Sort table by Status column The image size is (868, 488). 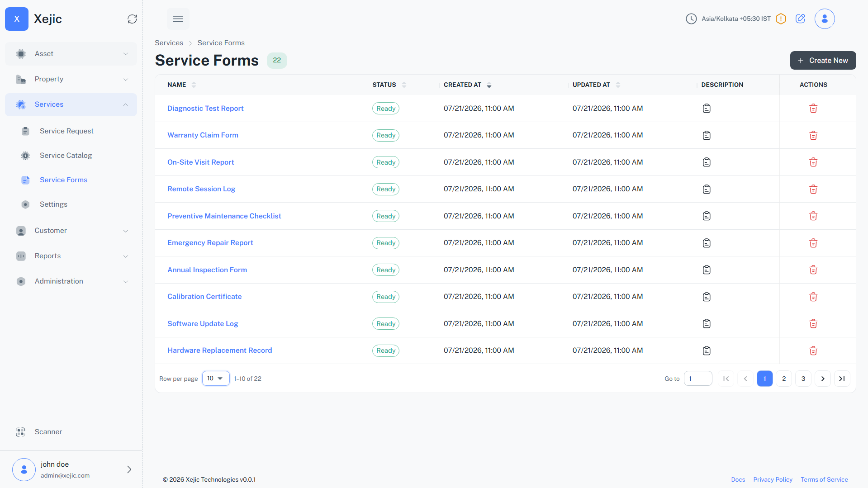(404, 85)
